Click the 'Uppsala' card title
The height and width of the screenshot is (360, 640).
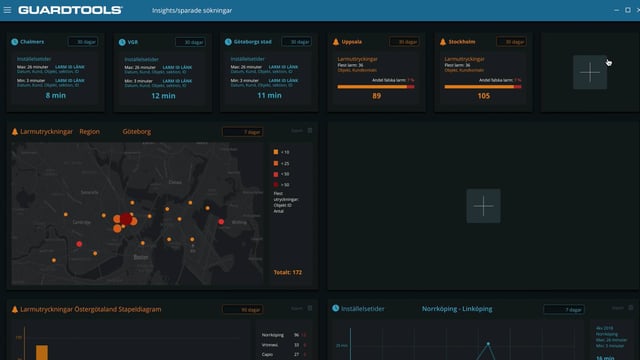[x=351, y=42]
